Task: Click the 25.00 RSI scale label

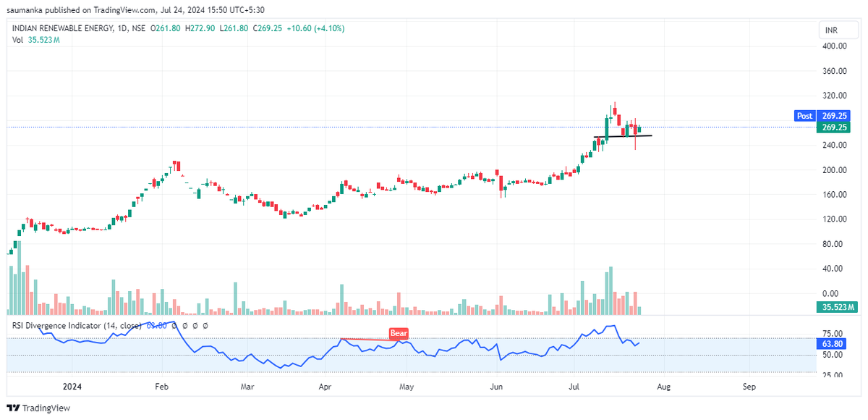Action: 833,376
